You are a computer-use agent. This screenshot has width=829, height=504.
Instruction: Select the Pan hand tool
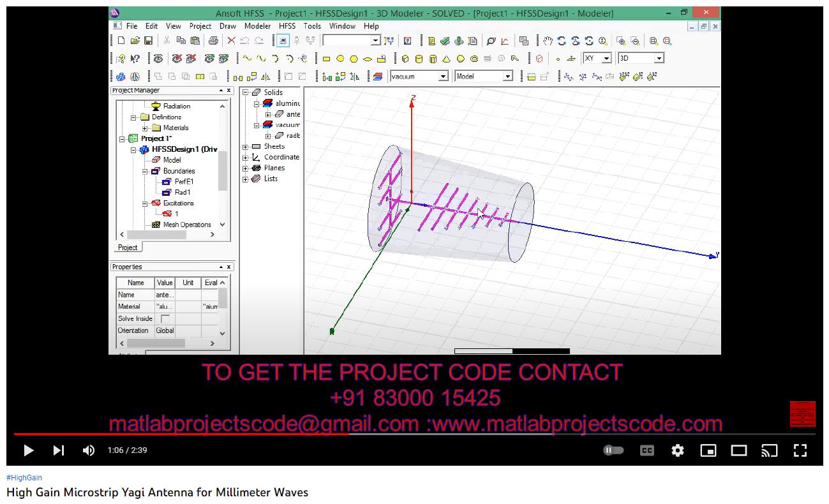point(548,41)
